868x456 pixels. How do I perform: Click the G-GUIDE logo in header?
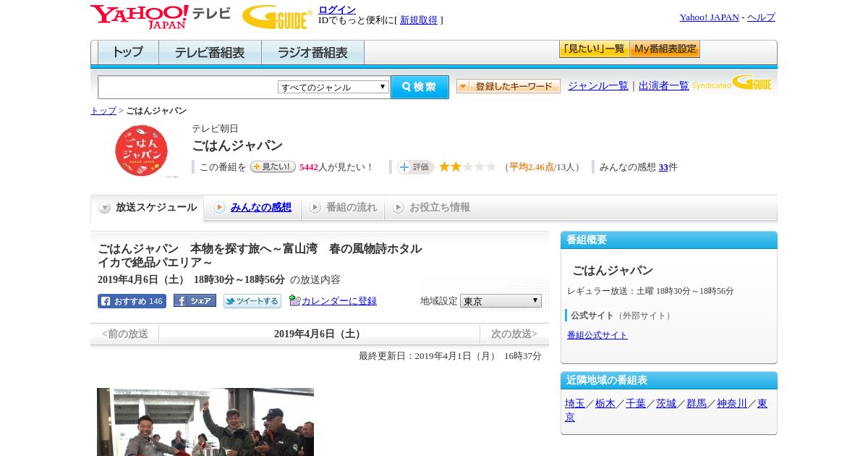(x=277, y=17)
